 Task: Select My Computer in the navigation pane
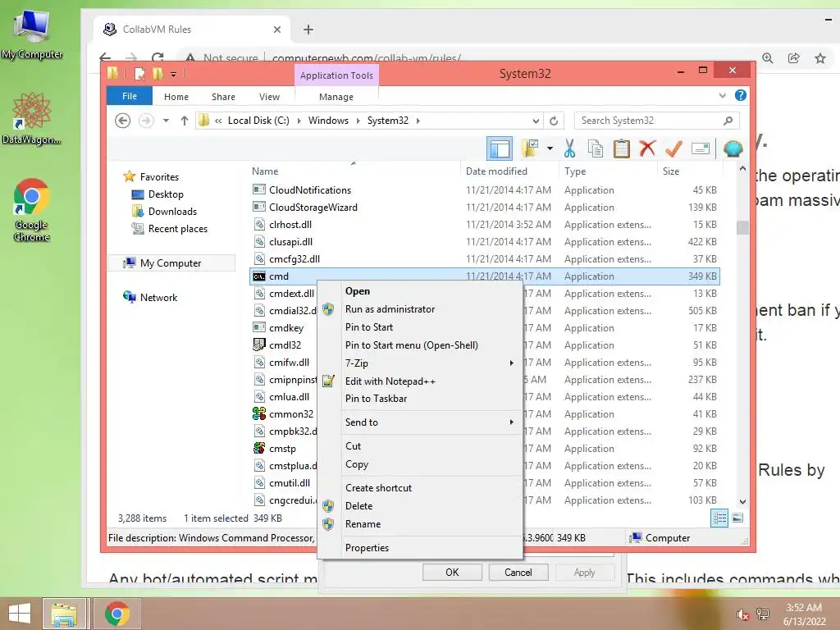click(171, 263)
